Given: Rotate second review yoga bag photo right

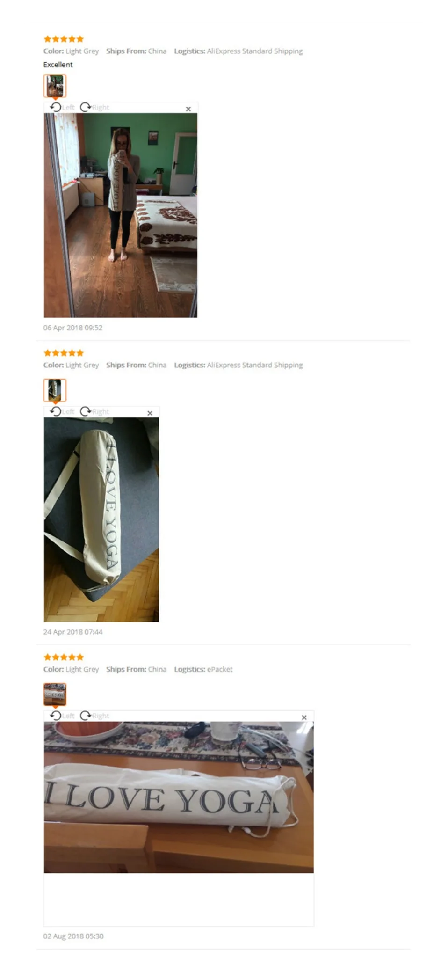Looking at the screenshot, I should pos(94,411).
